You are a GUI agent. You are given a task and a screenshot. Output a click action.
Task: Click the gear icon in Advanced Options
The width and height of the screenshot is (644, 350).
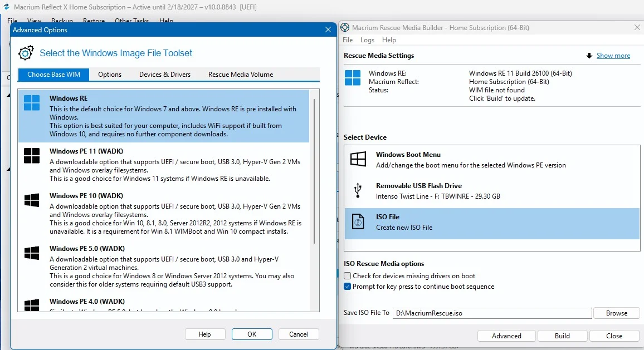pos(26,53)
